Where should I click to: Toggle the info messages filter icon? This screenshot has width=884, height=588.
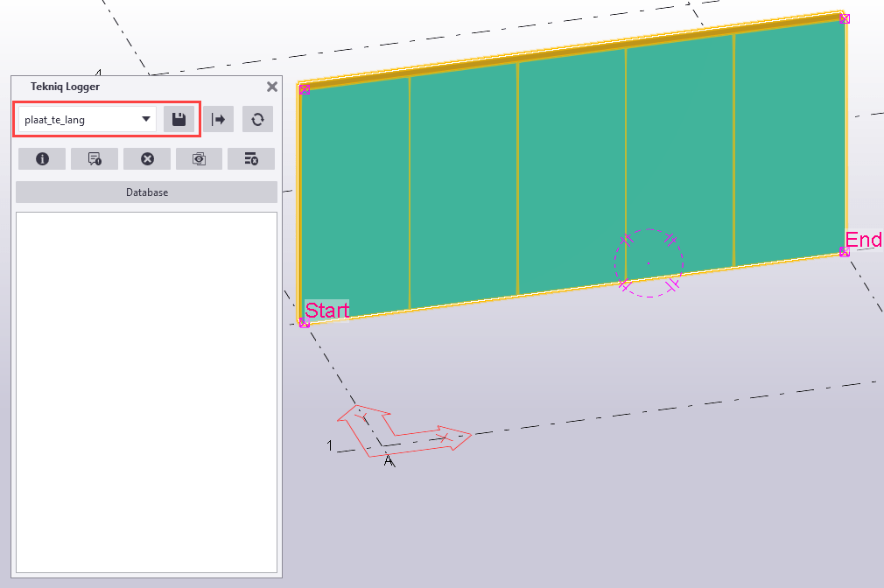click(42, 158)
